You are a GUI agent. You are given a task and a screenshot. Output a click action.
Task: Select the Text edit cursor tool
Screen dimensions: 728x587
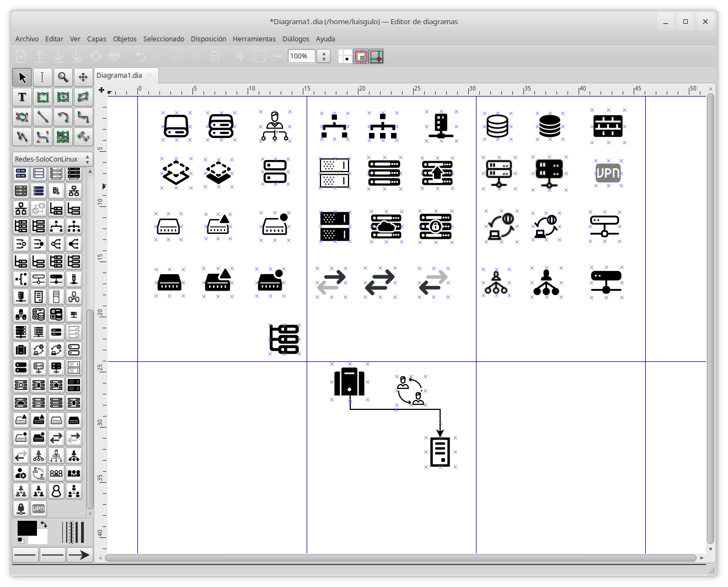[x=42, y=77]
